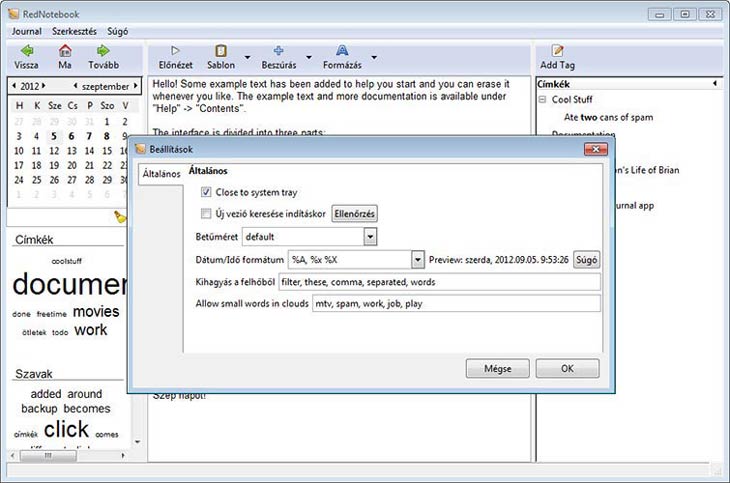The width and height of the screenshot is (730, 483).
Task: Clear search with the broom icon
Action: click(x=121, y=216)
